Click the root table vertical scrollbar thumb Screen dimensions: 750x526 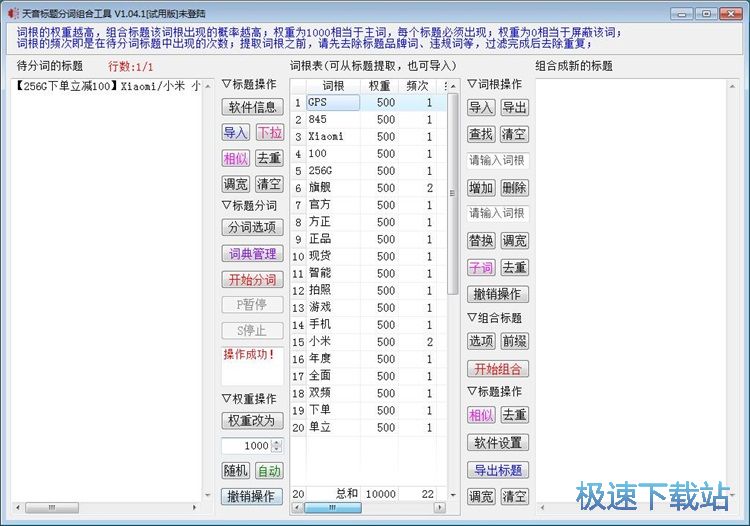[x=452, y=193]
